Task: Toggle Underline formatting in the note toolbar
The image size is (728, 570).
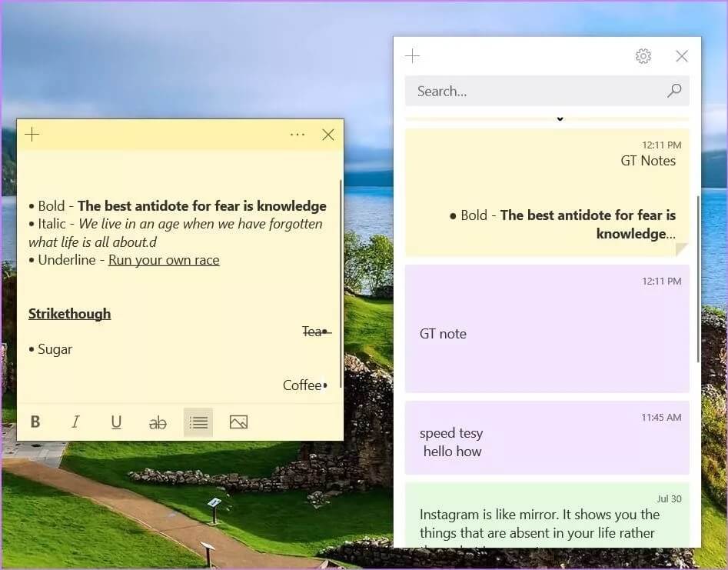Action: click(x=116, y=422)
